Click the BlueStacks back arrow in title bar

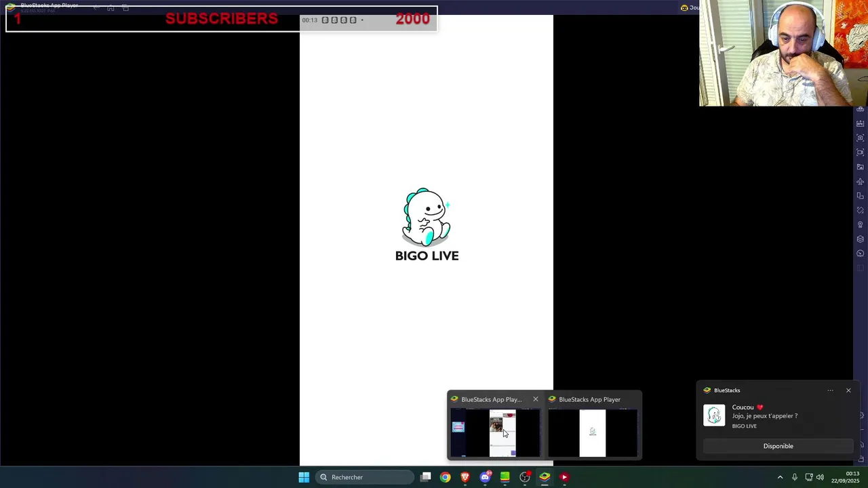96,7
